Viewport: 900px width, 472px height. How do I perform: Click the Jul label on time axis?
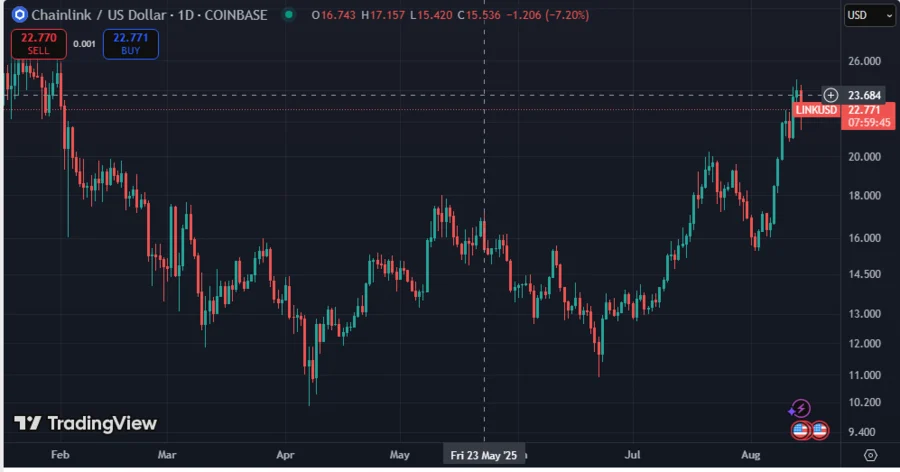pyautogui.click(x=632, y=455)
